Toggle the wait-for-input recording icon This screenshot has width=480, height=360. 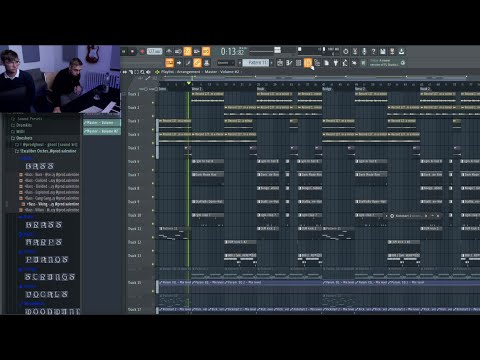tap(178, 51)
